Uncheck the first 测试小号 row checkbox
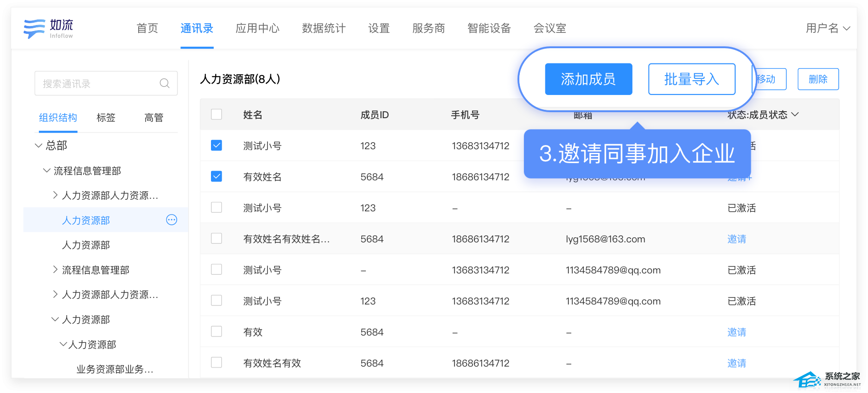The width and height of the screenshot is (868, 393). (x=217, y=146)
